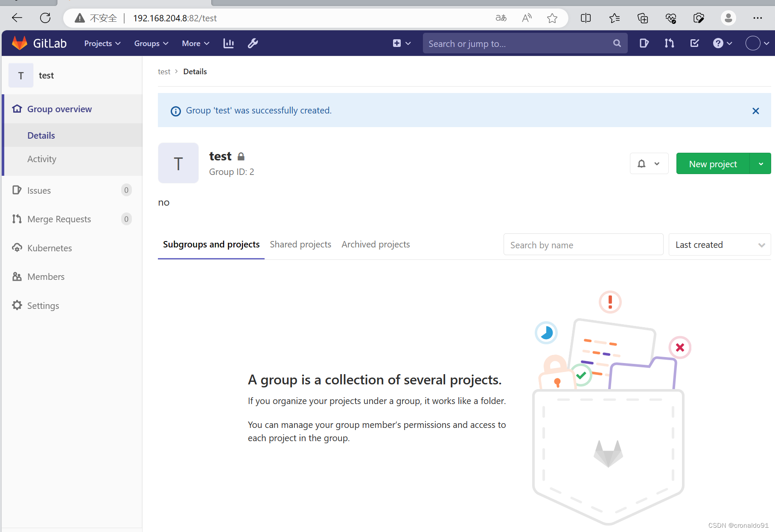Expand the notification settings caret
This screenshot has height=532, width=775.
(x=657, y=164)
